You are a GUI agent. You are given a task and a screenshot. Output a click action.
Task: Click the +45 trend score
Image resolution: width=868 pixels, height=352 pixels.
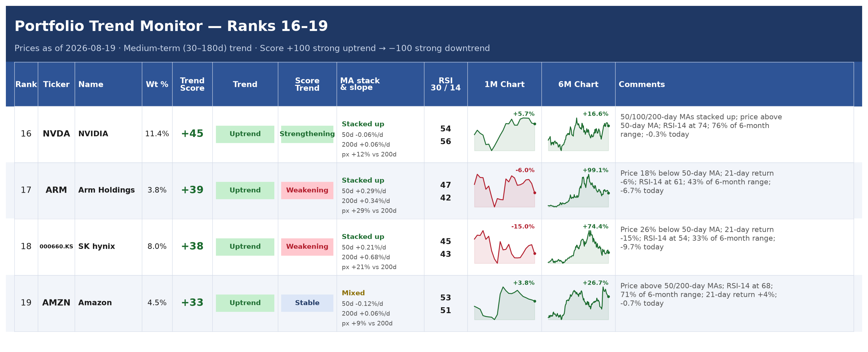click(x=192, y=134)
